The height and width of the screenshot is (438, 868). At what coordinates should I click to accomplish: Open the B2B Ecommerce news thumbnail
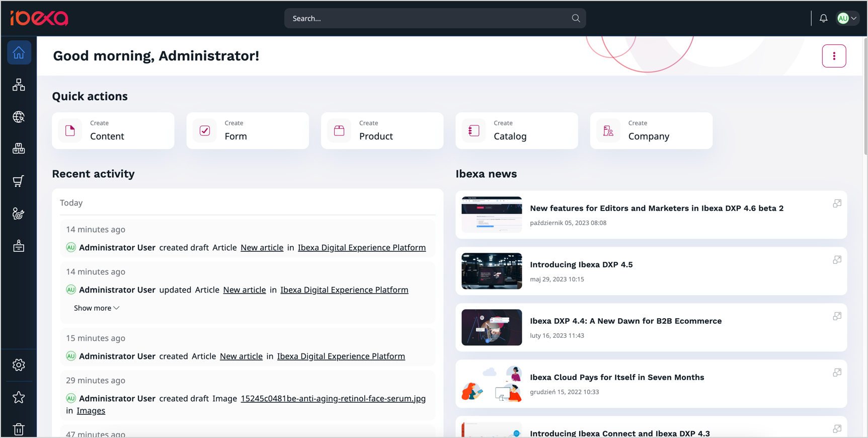click(x=492, y=327)
